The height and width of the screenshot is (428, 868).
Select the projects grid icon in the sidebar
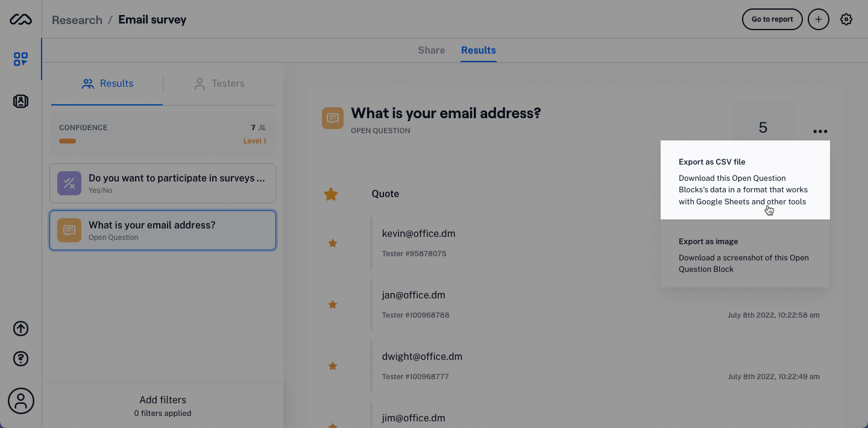(x=20, y=59)
